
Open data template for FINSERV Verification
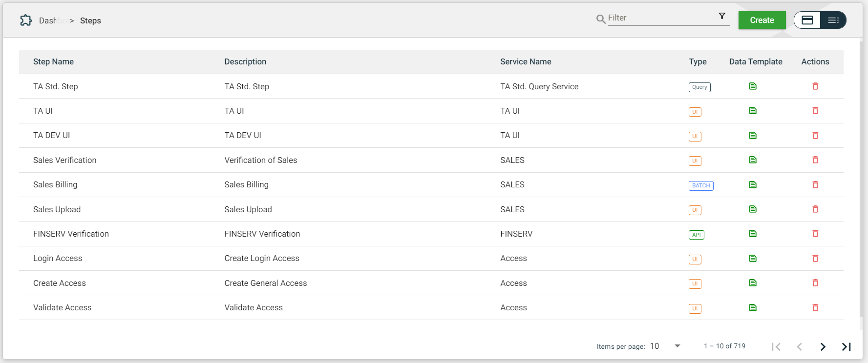click(753, 234)
